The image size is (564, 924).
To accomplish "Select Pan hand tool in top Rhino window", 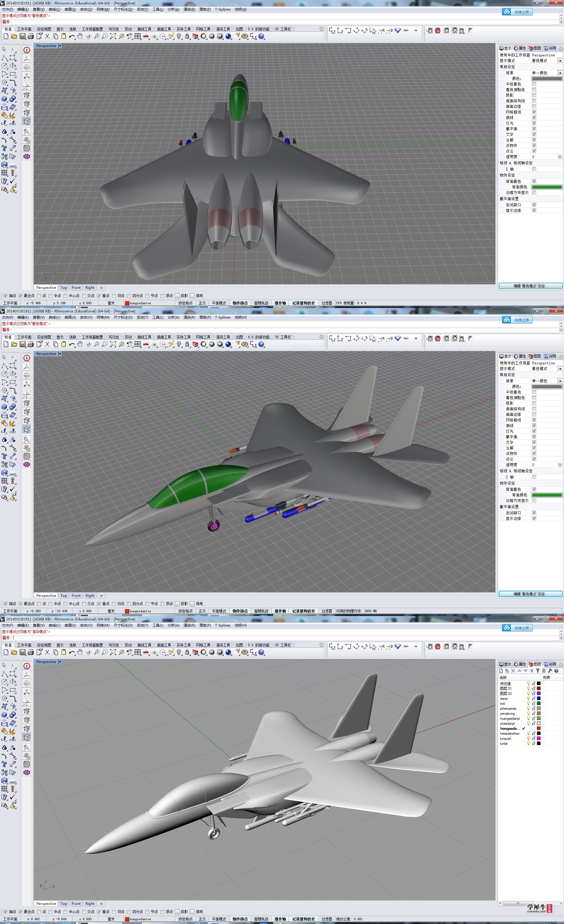I will (80, 36).
